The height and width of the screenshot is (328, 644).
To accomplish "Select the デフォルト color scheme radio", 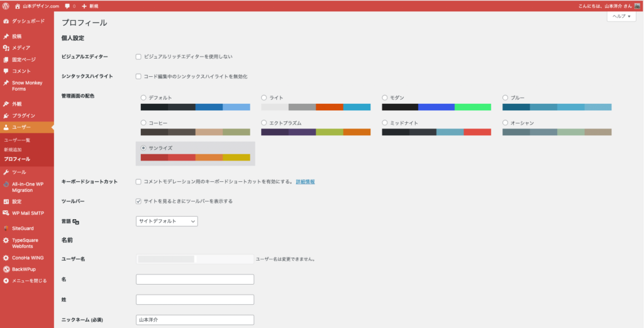I will pyautogui.click(x=143, y=98).
